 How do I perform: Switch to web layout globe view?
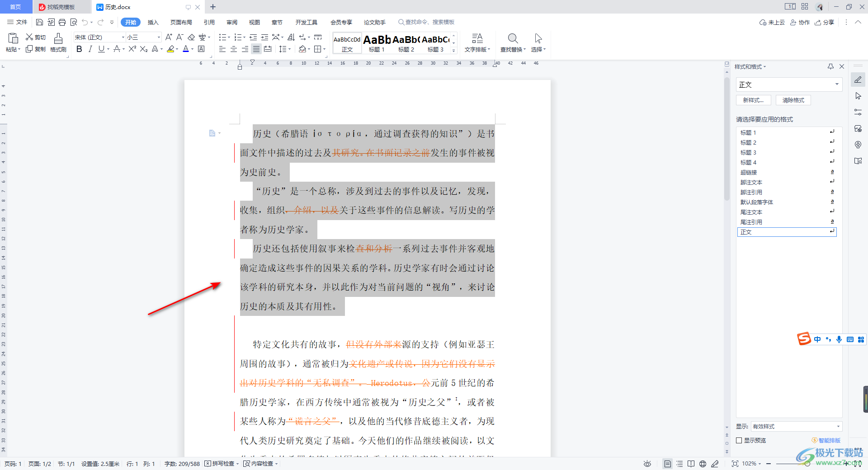click(x=703, y=464)
